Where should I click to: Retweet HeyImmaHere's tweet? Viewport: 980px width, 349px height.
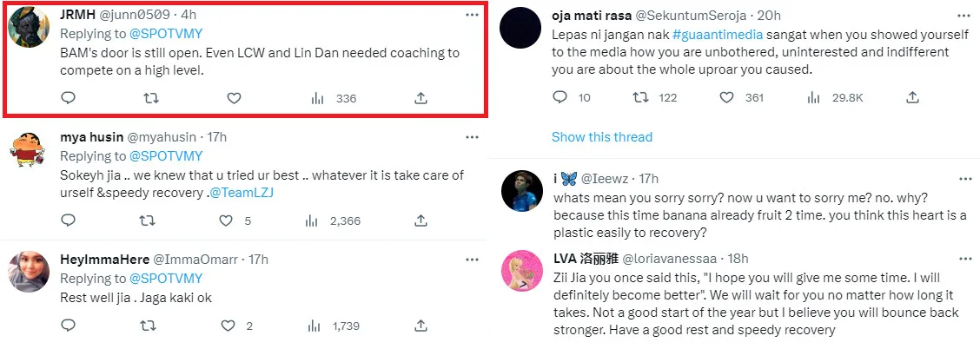(149, 326)
